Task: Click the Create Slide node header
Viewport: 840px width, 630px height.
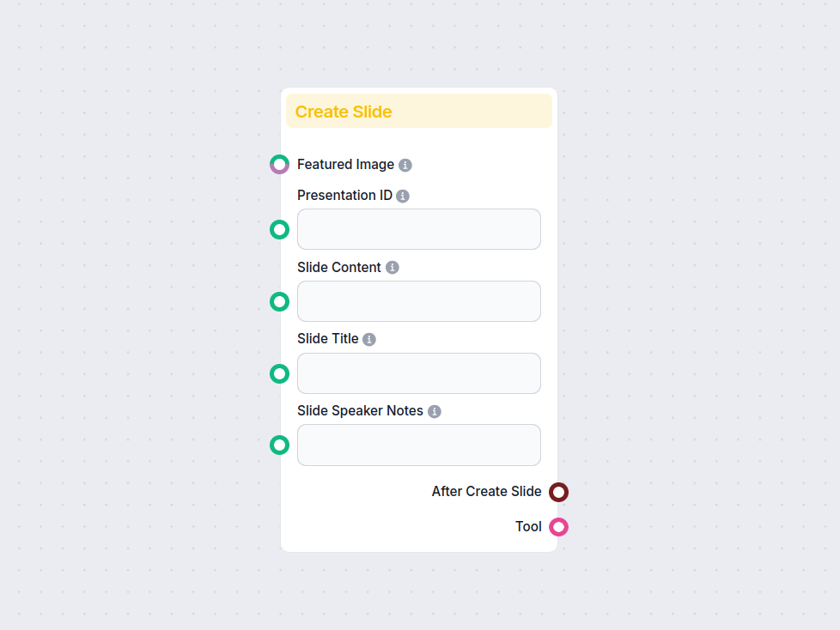Action: 418,111
